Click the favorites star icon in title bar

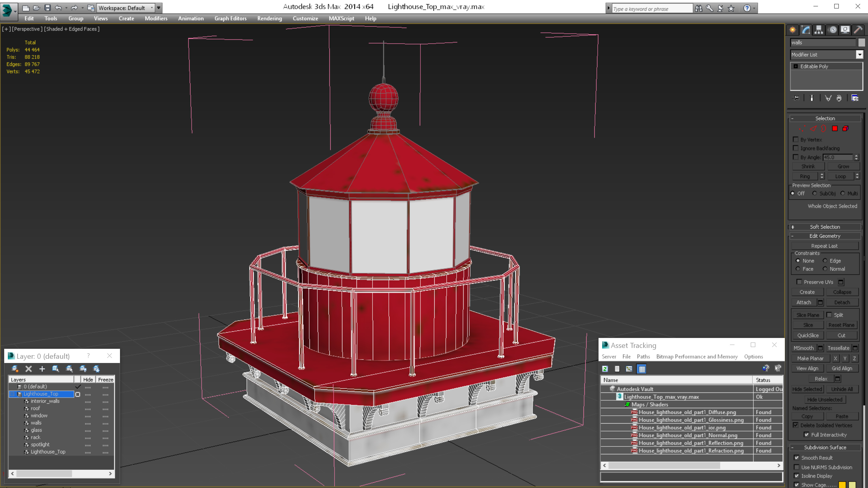click(731, 8)
